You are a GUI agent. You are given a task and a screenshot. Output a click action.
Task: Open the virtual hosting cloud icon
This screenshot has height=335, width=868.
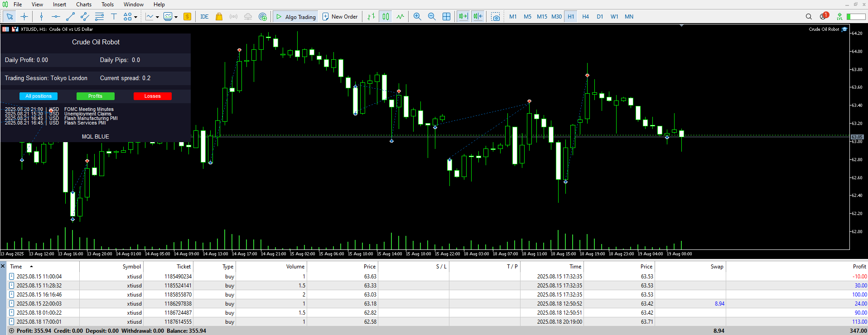coord(248,17)
